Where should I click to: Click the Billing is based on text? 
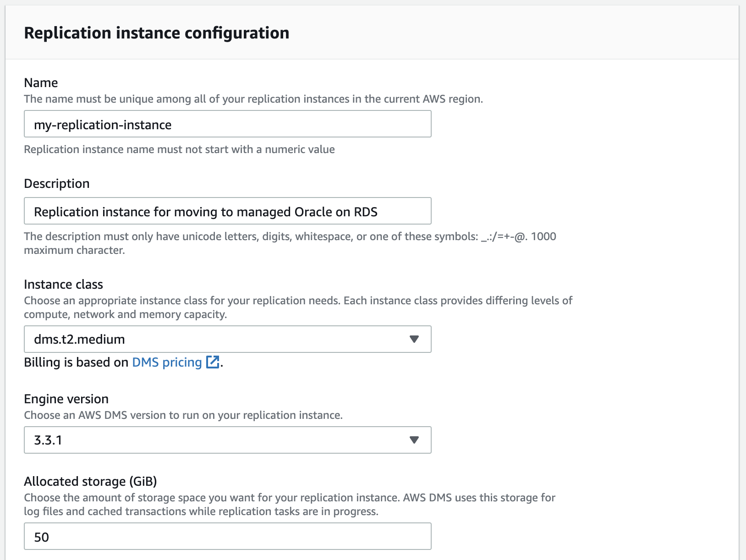click(76, 362)
